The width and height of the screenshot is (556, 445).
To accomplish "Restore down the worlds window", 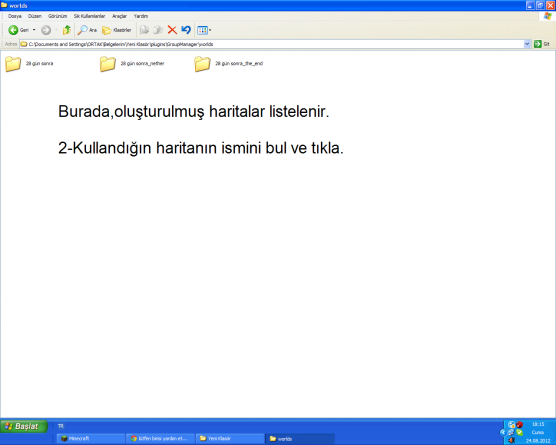I will click(540, 5).
